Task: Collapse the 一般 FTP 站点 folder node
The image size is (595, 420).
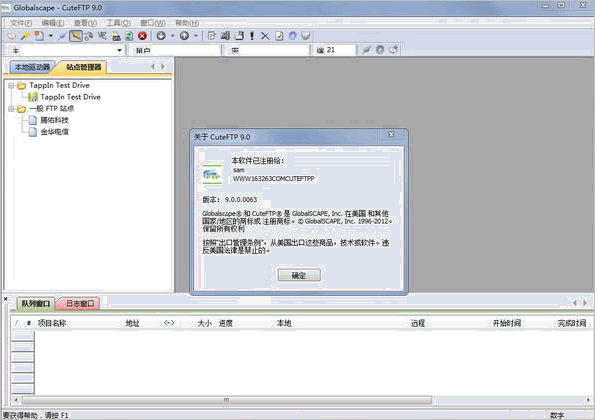Action: tap(11, 109)
